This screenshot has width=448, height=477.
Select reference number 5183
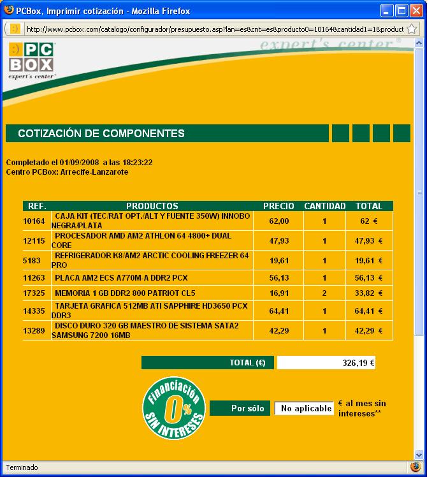point(32,260)
